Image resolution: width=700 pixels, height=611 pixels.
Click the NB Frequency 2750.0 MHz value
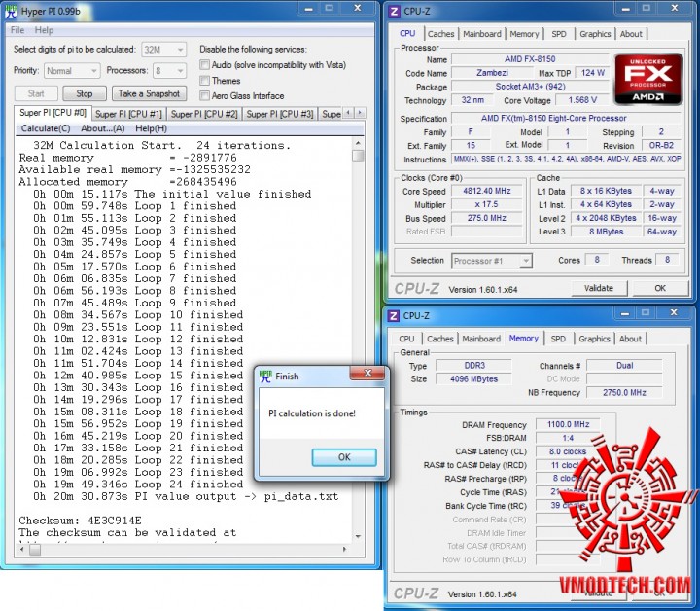pyautogui.click(x=624, y=393)
